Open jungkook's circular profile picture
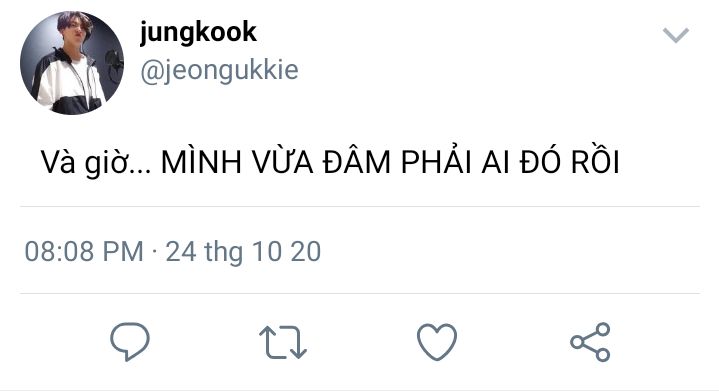719x391 pixels. click(72, 63)
